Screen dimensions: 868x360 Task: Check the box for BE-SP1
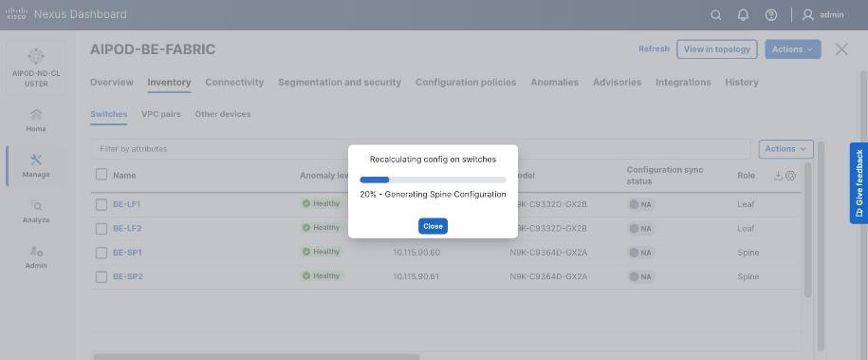click(x=102, y=253)
